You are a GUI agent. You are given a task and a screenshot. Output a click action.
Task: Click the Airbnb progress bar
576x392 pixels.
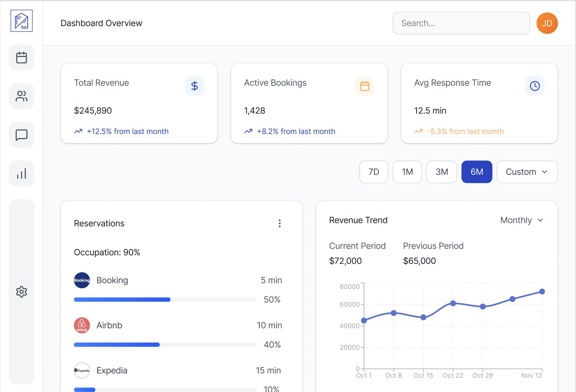165,345
